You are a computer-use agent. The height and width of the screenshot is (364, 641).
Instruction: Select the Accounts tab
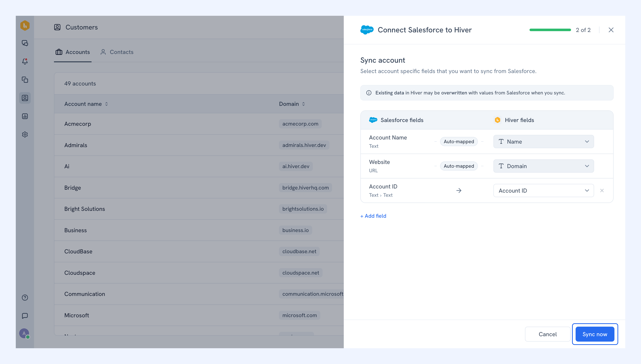tap(73, 52)
